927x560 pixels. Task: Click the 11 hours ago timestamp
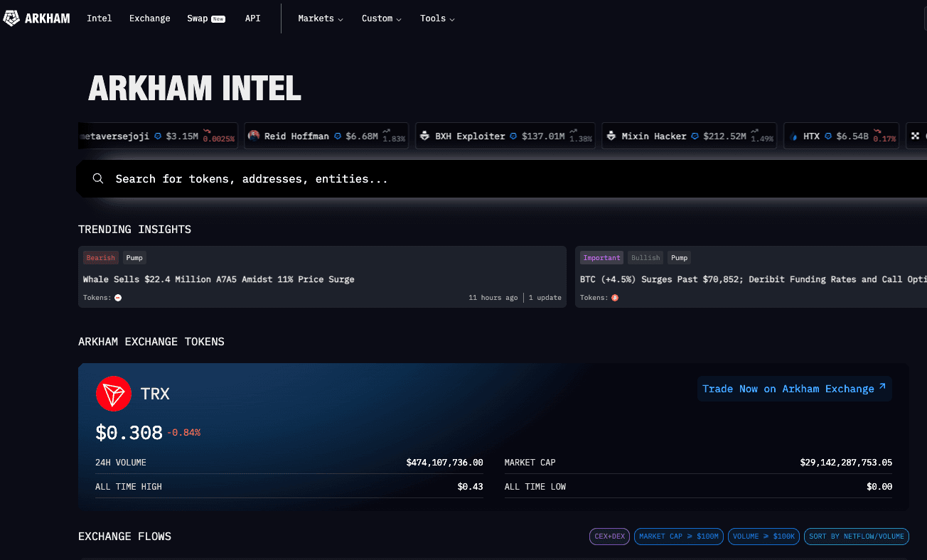pyautogui.click(x=493, y=298)
